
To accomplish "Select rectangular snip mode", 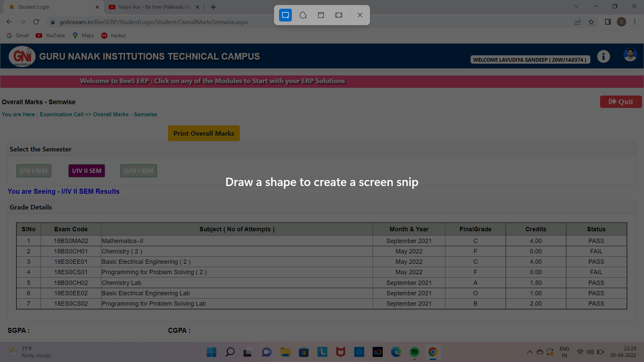I will [x=285, y=15].
